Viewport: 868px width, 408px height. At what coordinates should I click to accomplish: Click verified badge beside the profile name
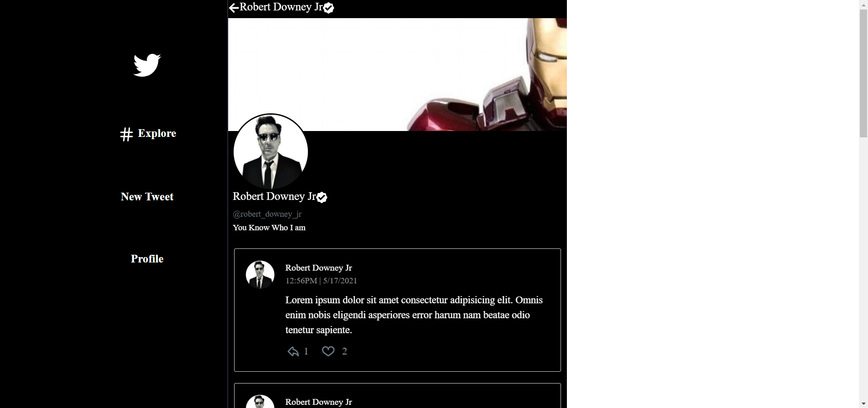[x=322, y=198]
